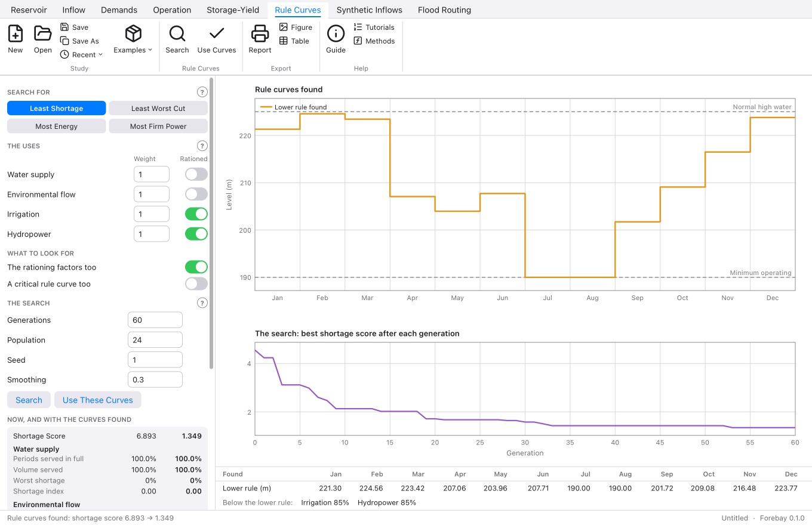812x525 pixels.
Task: Show help for Search For section
Action: point(202,92)
